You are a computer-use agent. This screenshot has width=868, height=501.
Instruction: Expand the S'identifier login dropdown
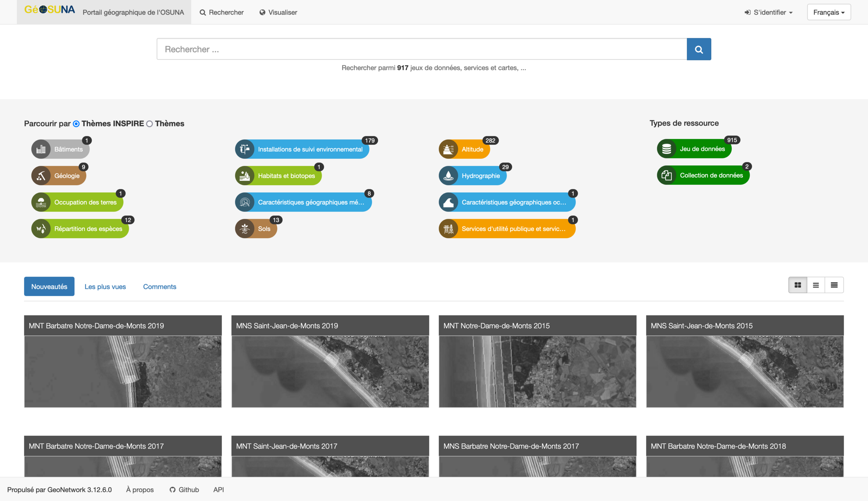click(768, 12)
